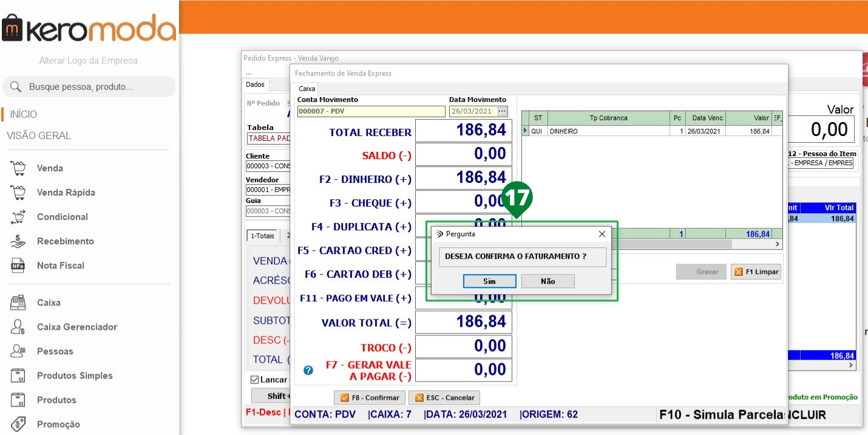This screenshot has height=435, width=868.
Task: Click Alterar Logo da Empresa link
Action: click(x=89, y=61)
